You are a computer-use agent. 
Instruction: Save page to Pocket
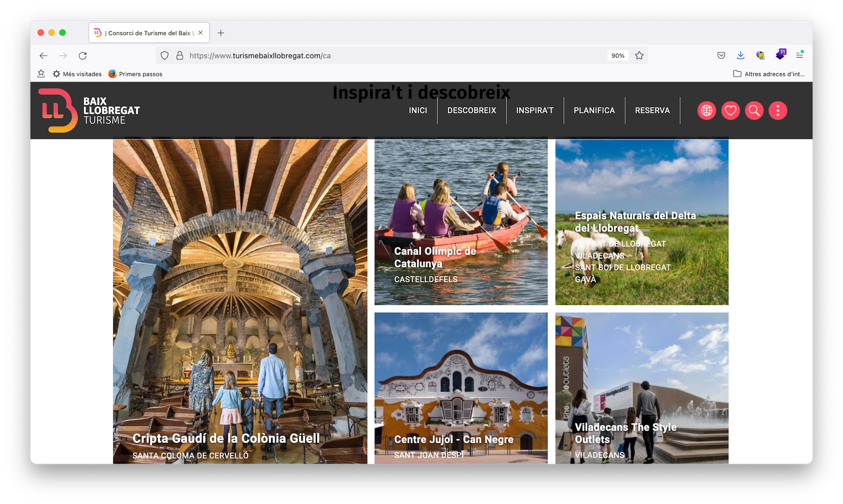point(721,55)
